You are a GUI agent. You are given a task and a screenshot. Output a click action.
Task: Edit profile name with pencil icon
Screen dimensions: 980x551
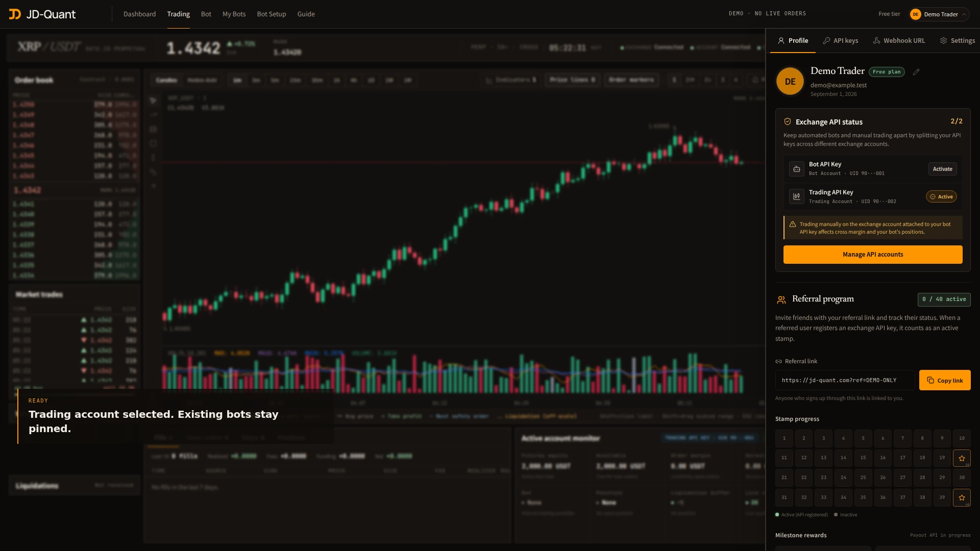point(916,72)
